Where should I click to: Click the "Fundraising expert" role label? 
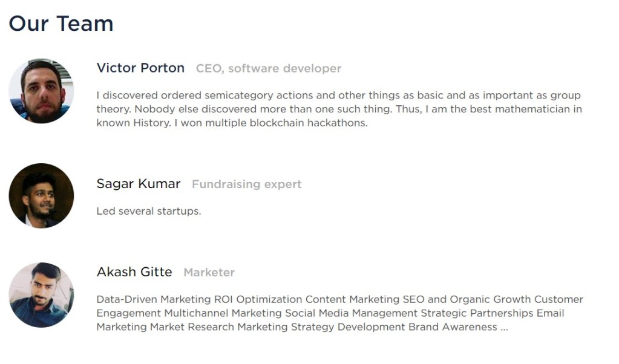tap(247, 184)
